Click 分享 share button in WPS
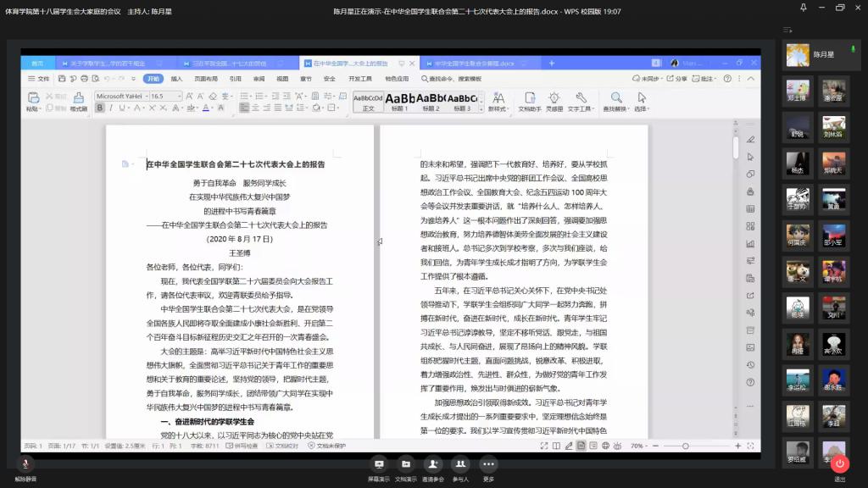Screen dimensions: 868x488 [677, 79]
